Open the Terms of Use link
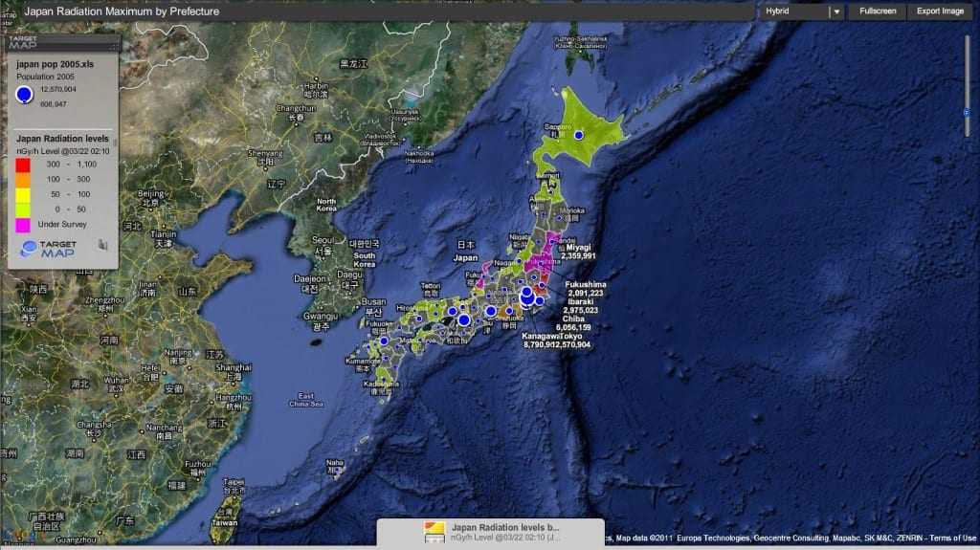This screenshot has width=980, height=550. (x=953, y=538)
